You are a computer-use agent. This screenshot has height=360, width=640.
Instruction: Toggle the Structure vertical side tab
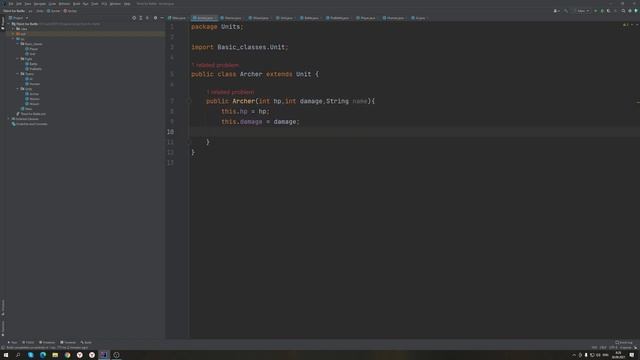[2, 307]
